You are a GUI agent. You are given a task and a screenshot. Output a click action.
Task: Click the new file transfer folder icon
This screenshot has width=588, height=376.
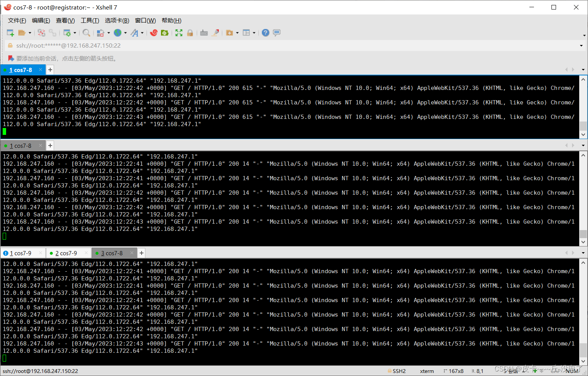[229, 33]
